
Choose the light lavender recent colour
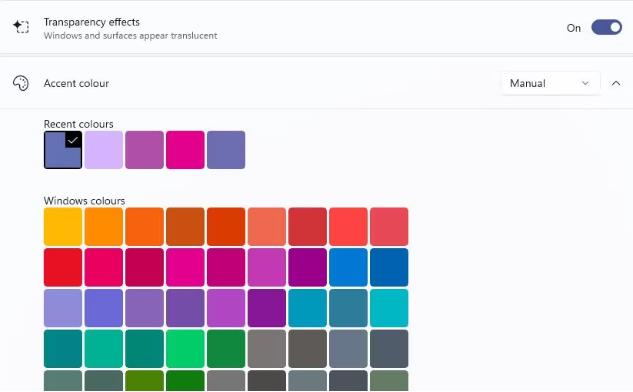coord(104,150)
